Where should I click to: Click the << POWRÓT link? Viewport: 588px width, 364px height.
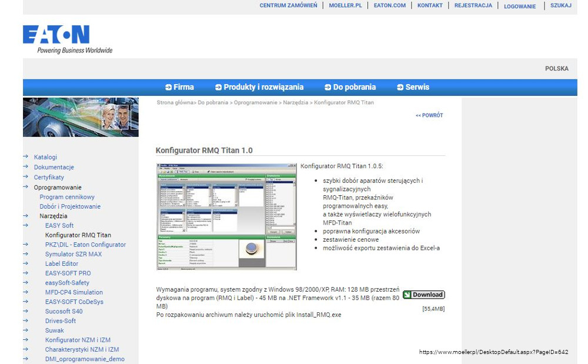click(x=429, y=115)
